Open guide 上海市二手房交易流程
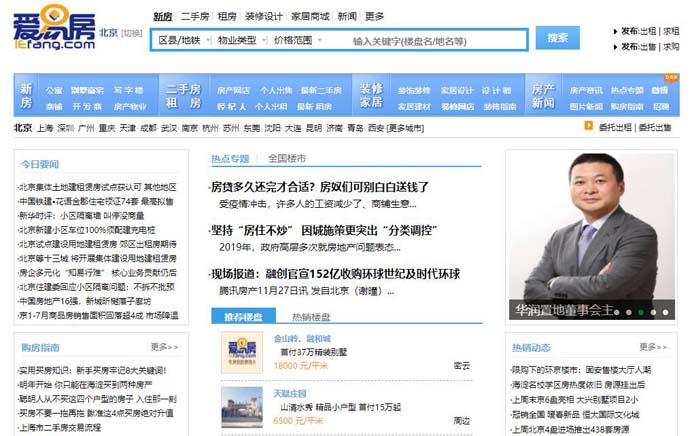 59,427
